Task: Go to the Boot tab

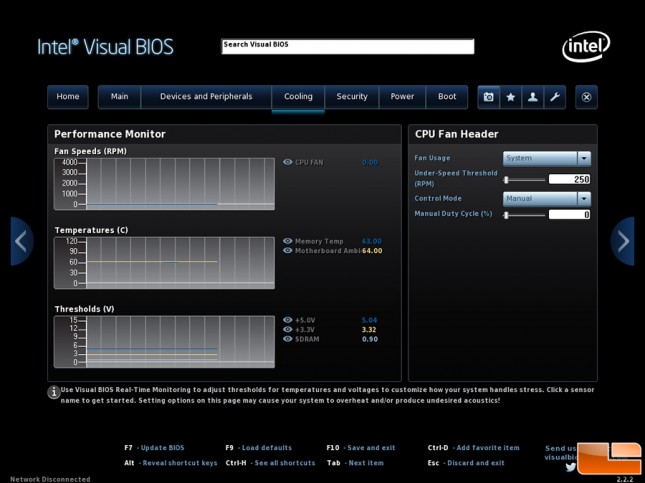Action: pos(447,97)
